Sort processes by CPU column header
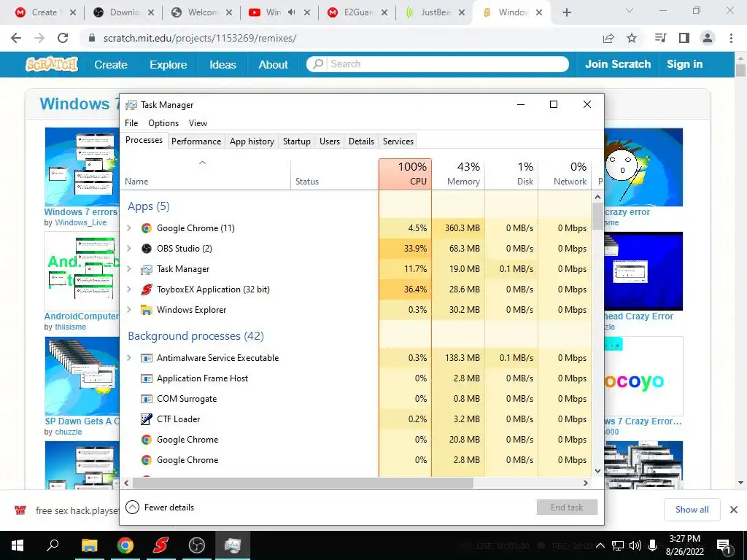This screenshot has width=747, height=560. click(406, 174)
